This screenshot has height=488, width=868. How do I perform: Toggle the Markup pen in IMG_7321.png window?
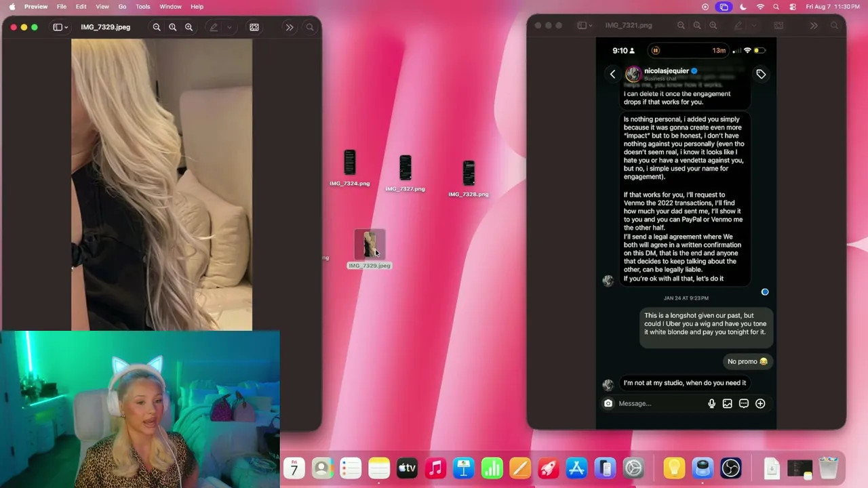coord(738,25)
